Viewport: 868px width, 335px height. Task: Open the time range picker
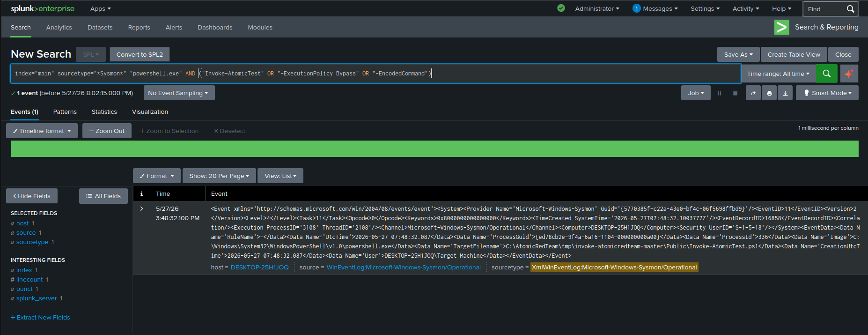(778, 74)
